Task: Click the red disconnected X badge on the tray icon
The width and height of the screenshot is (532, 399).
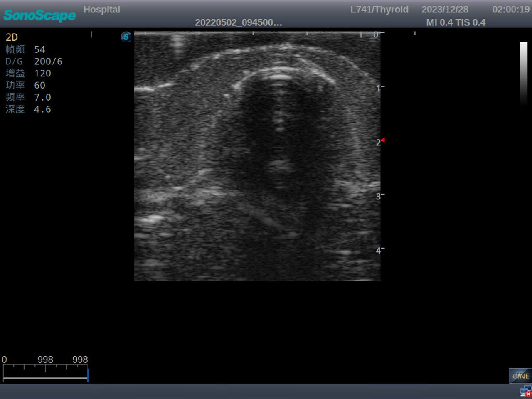Action: click(527, 394)
